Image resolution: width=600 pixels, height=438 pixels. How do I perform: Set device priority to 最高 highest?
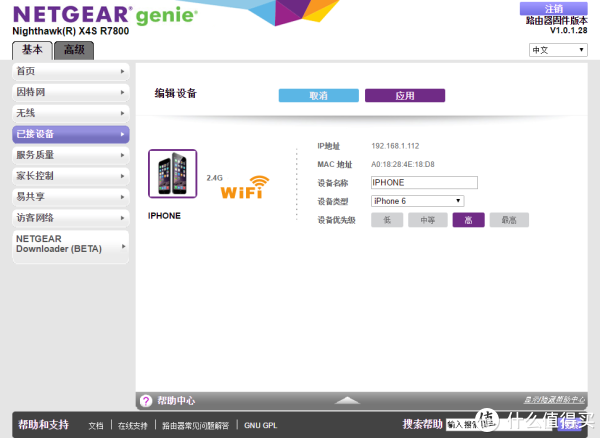click(x=509, y=220)
